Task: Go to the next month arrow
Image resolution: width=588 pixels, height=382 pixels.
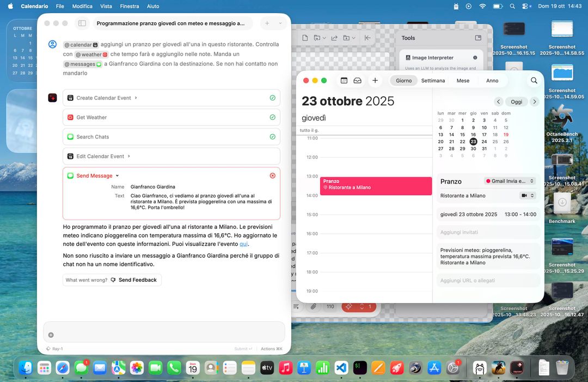Action: point(534,102)
